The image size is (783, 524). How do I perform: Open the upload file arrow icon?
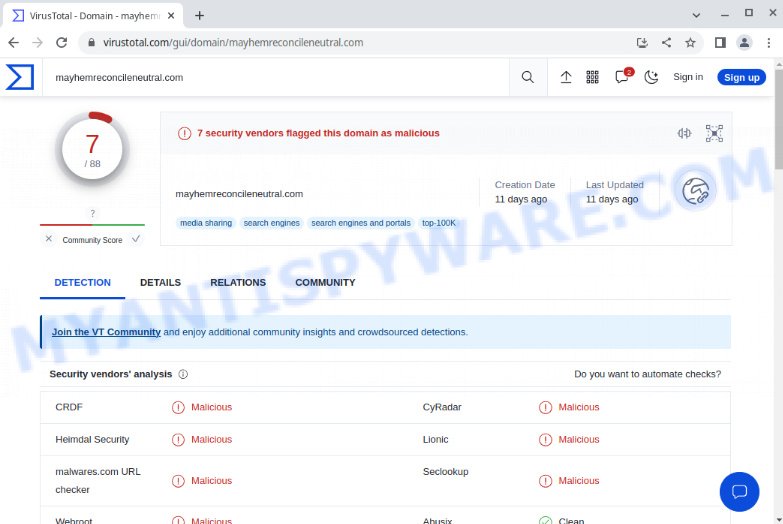(566, 77)
